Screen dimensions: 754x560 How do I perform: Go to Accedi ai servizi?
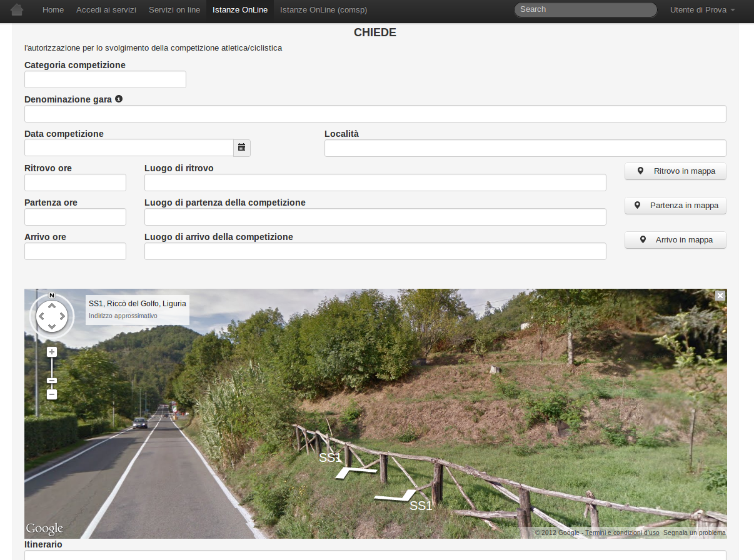click(106, 10)
